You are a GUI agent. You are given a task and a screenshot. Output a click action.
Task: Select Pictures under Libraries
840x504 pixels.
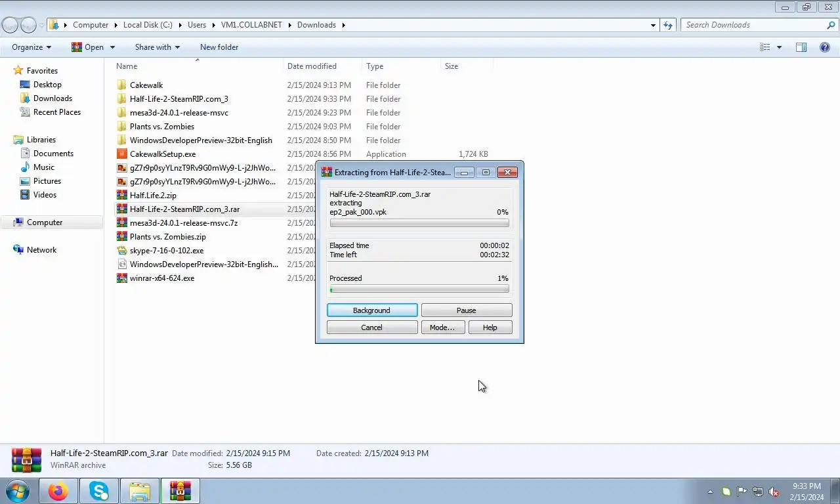47,181
